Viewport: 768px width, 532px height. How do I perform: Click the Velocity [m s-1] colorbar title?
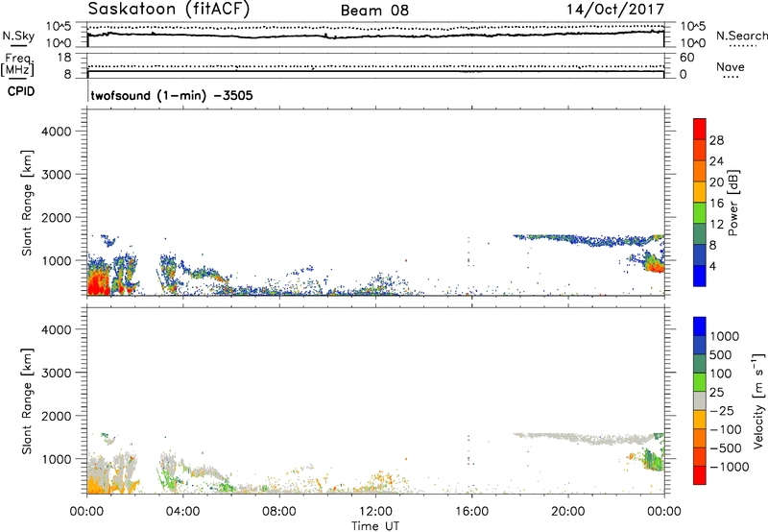tap(758, 400)
